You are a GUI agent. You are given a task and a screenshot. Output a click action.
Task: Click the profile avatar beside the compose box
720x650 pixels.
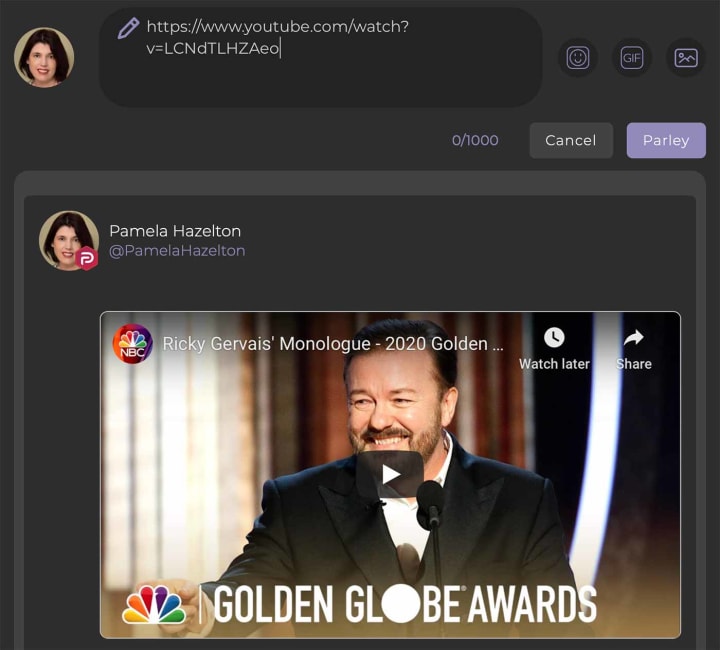44,57
